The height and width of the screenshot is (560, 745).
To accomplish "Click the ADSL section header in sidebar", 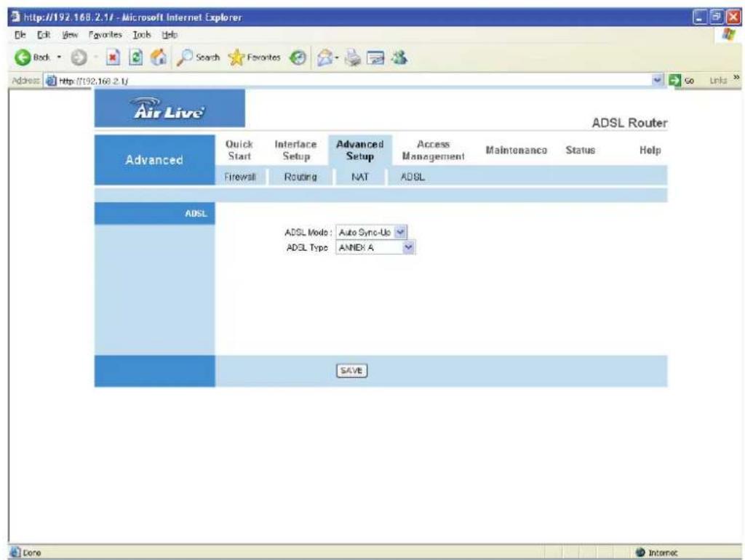I will pos(154,213).
